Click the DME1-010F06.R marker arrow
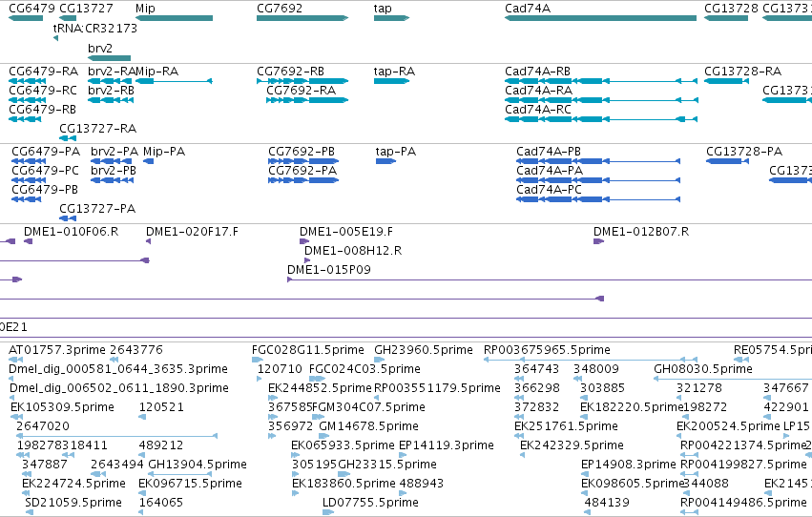Image resolution: width=812 pixels, height=517 pixels. pyautogui.click(x=28, y=241)
